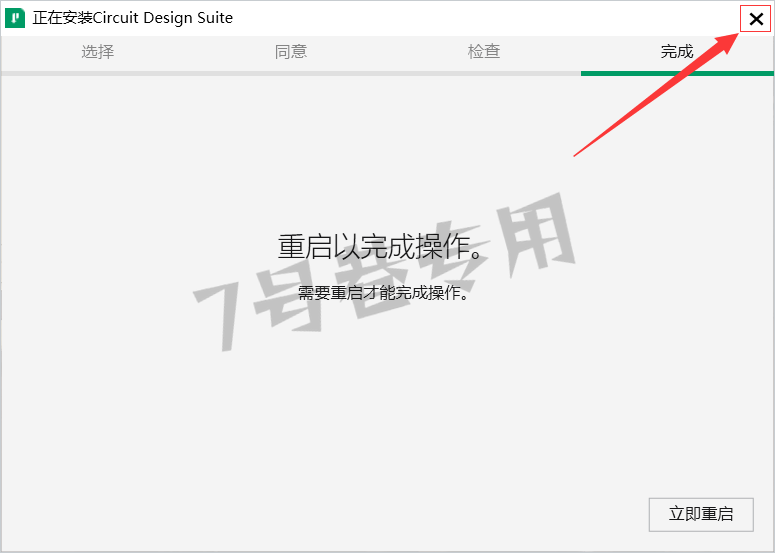775x553 pixels.
Task: Click the 重启以完成操作 heading text
Action: [381, 246]
